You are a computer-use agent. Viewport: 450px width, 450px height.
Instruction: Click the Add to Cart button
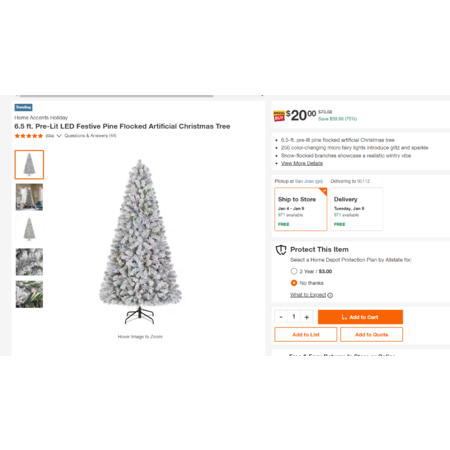point(360,317)
